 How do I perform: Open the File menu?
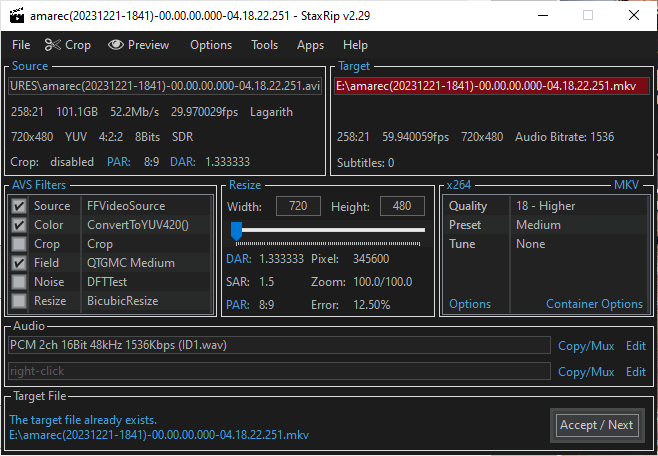21,45
